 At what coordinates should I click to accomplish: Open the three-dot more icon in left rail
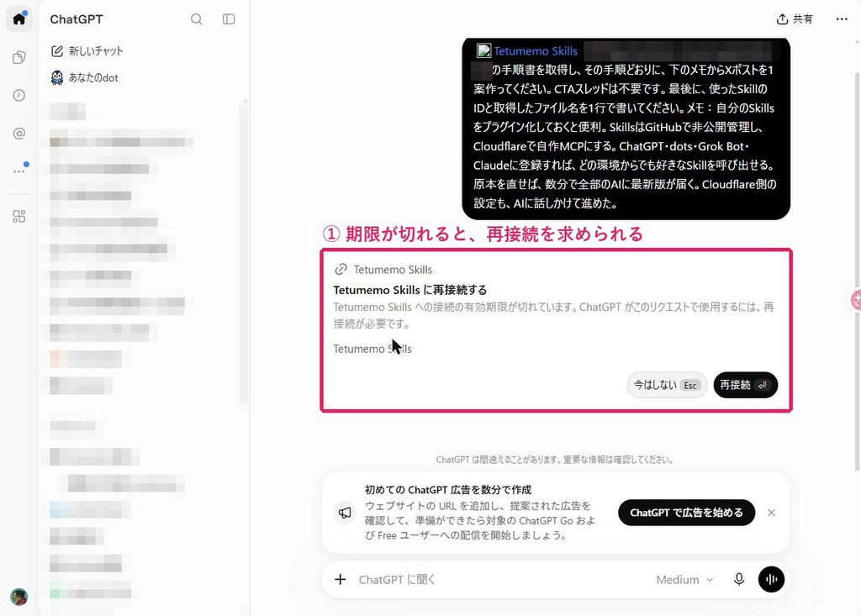coord(18,171)
